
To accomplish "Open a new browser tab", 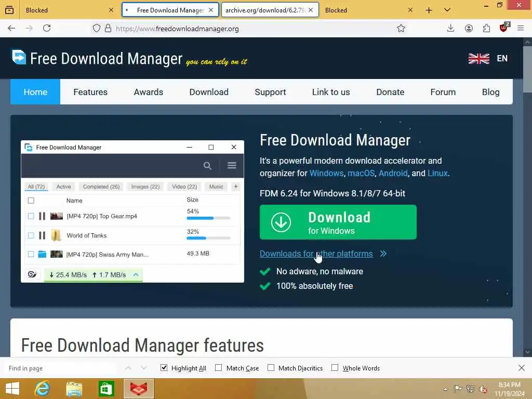I will point(429,10).
